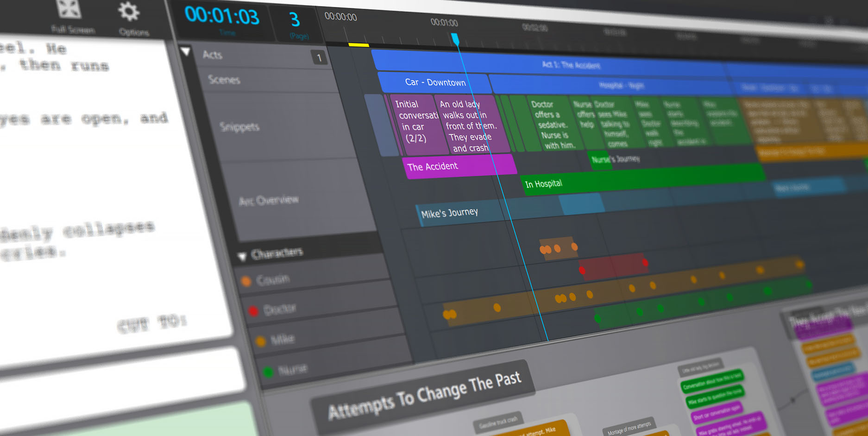The image size is (868, 436).
Task: Click the blue playhead marker on ruler
Action: coord(455,39)
